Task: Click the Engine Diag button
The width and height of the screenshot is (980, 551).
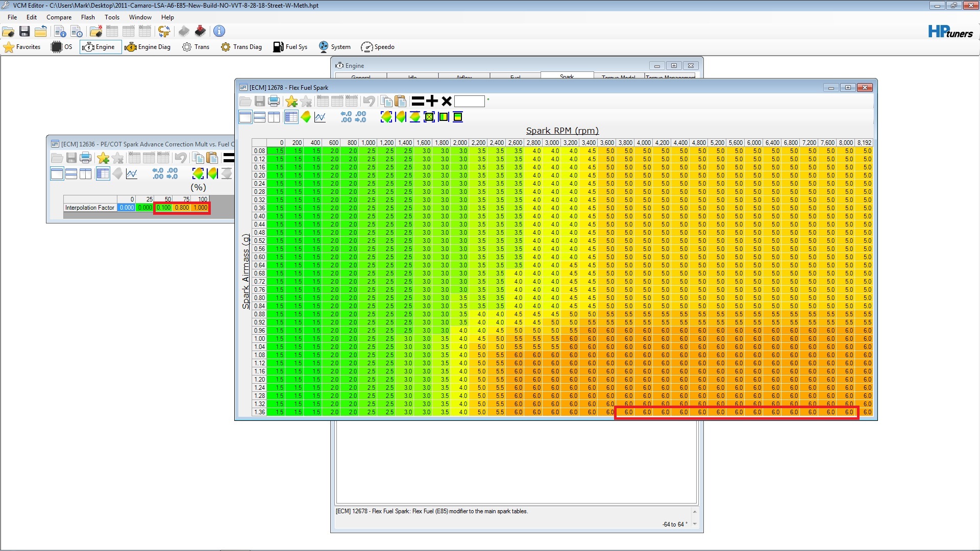Action: point(148,47)
